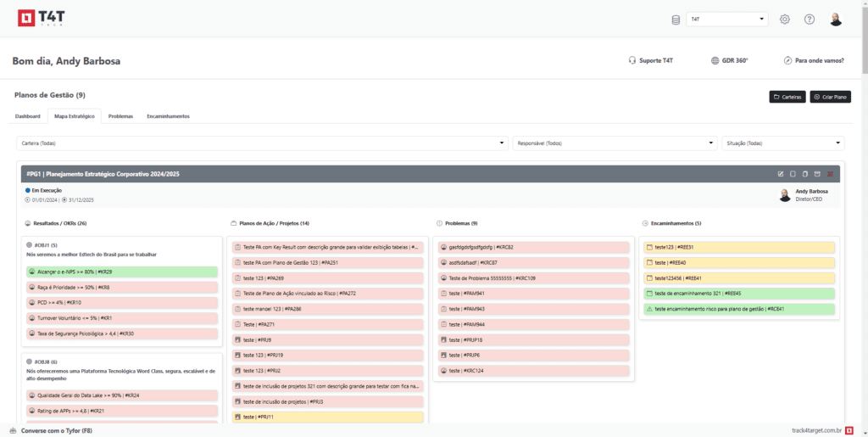Open the Responsável (Todos) filter dropdown
This screenshot has width=868, height=437.
coord(615,143)
